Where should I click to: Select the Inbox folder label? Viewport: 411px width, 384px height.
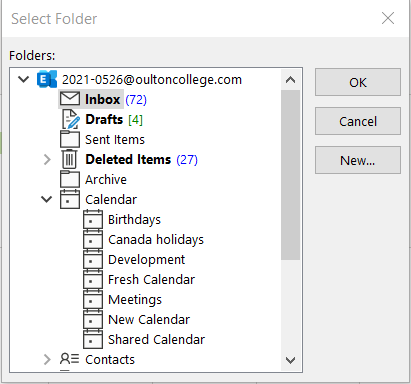point(102,99)
